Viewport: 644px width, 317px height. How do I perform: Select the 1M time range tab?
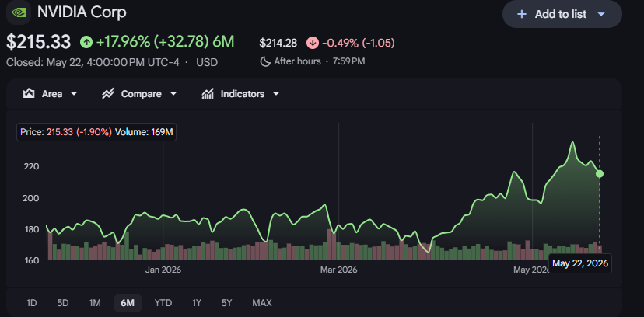pyautogui.click(x=95, y=303)
